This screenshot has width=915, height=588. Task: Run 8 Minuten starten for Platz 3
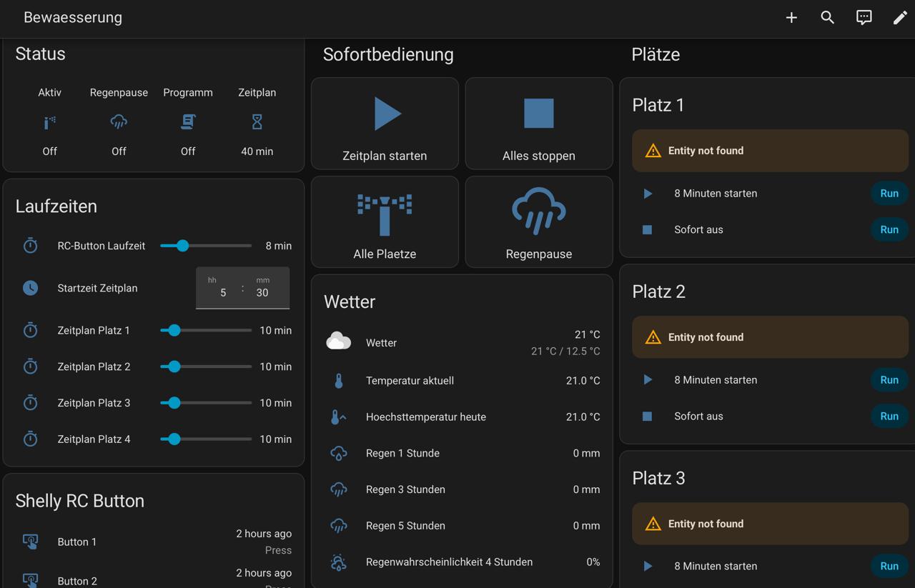(889, 567)
